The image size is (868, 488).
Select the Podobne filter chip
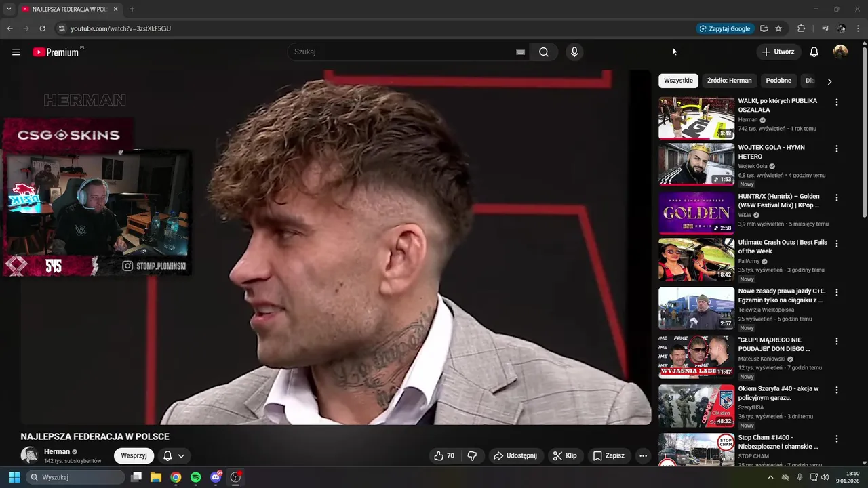[x=778, y=81]
